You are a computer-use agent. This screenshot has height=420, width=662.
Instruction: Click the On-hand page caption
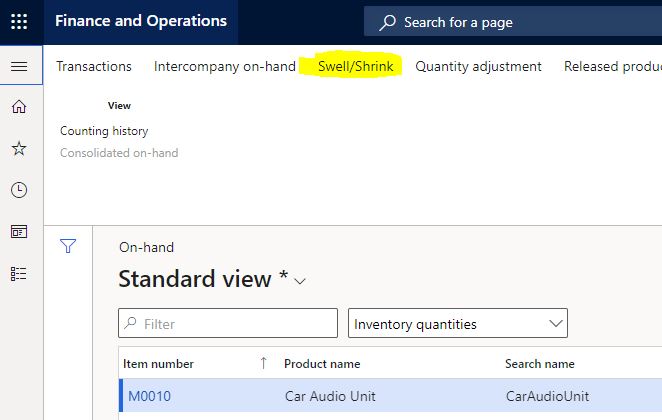147,247
